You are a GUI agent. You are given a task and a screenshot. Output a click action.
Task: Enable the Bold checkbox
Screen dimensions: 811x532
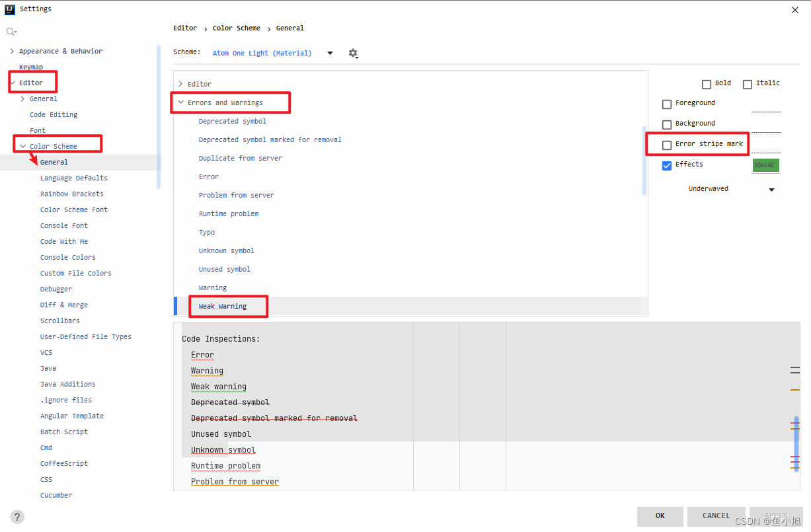pos(706,84)
